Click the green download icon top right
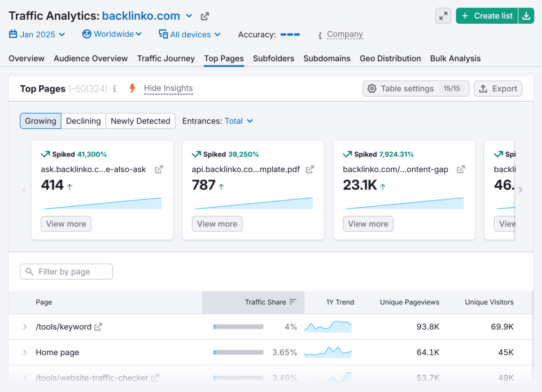The height and width of the screenshot is (392, 542). point(526,15)
